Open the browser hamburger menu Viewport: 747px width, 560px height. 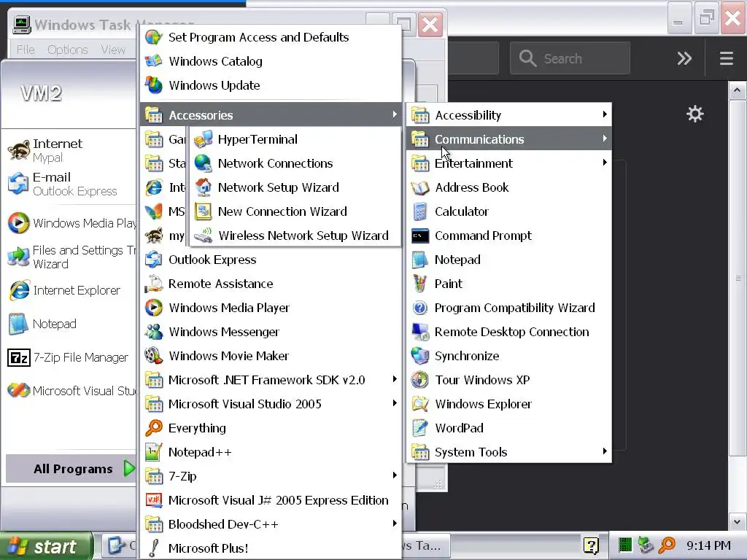click(x=726, y=58)
